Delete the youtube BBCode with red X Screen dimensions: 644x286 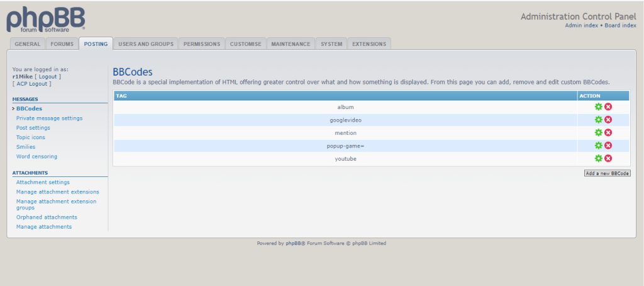[x=608, y=158]
